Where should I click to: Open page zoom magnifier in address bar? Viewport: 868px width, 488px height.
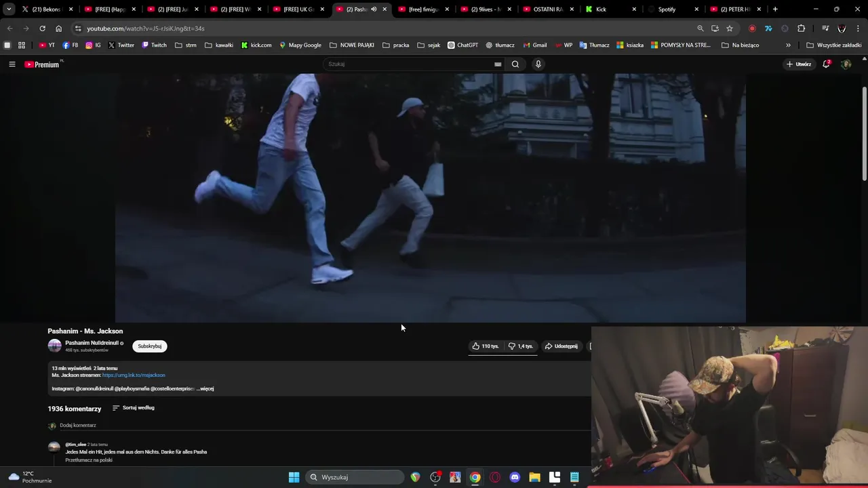(701, 28)
